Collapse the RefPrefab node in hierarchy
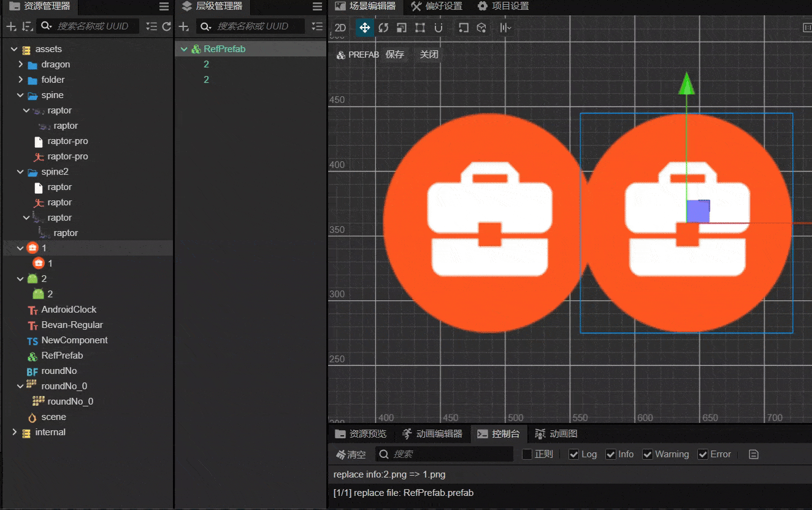 point(184,49)
